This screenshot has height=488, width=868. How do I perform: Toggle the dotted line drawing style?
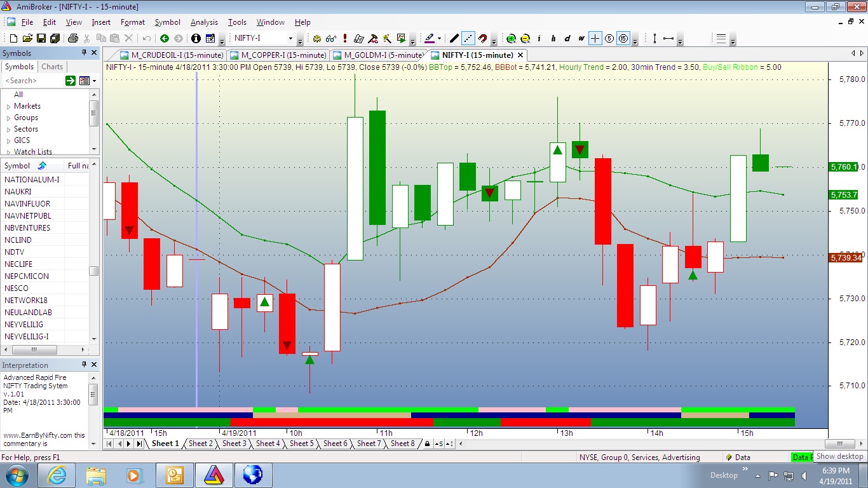pos(468,38)
